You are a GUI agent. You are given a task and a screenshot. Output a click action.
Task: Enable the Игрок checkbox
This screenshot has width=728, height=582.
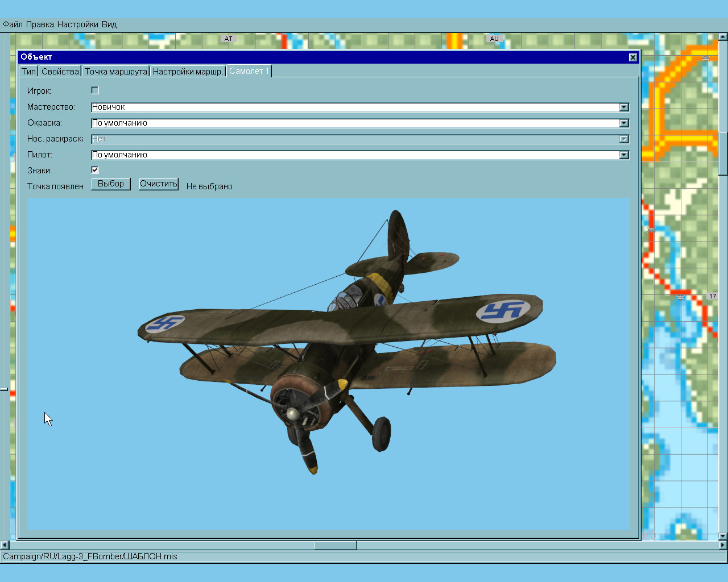pos(95,90)
